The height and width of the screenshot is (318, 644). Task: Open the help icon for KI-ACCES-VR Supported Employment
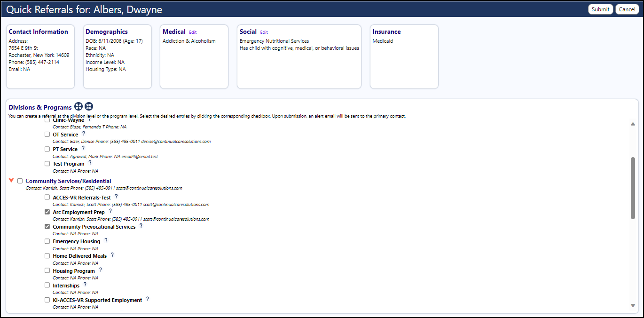tap(147, 299)
